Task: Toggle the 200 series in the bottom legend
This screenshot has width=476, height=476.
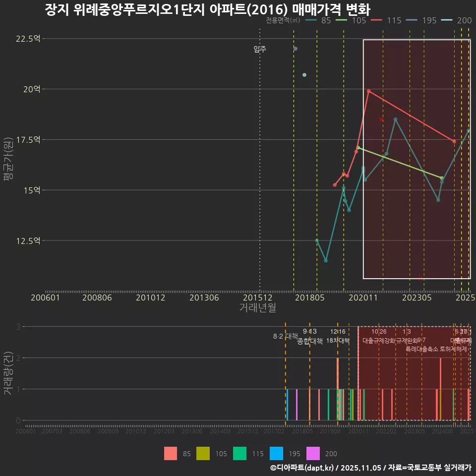Action: [312, 453]
